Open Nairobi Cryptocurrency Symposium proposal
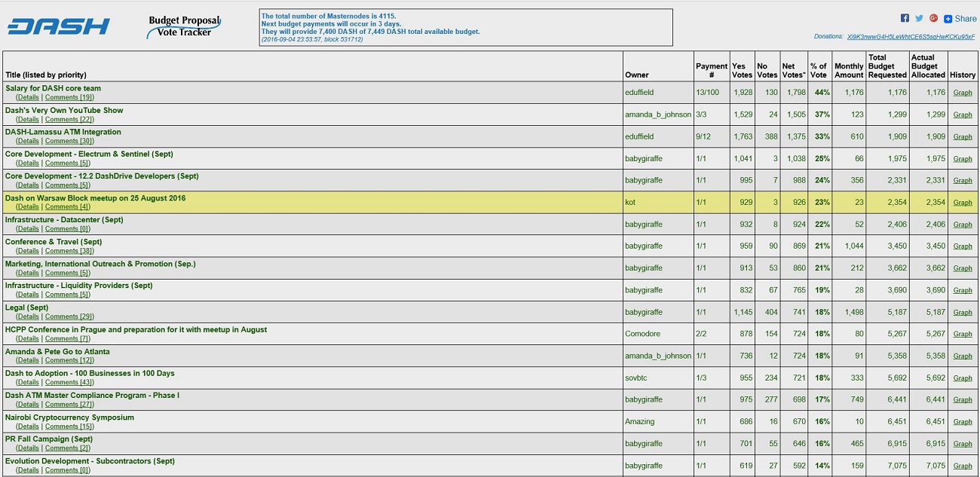The height and width of the screenshot is (477, 980). coord(69,417)
